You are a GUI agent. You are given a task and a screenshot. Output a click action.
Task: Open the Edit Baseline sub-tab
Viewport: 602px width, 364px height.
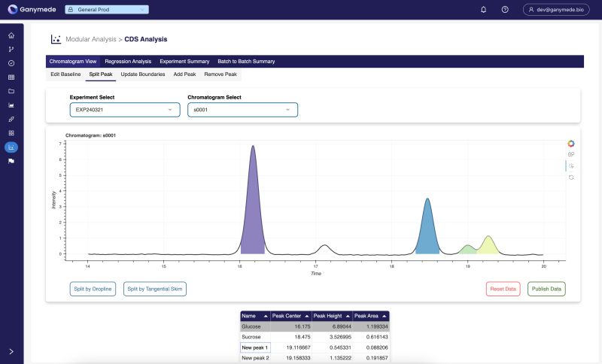[x=65, y=74]
